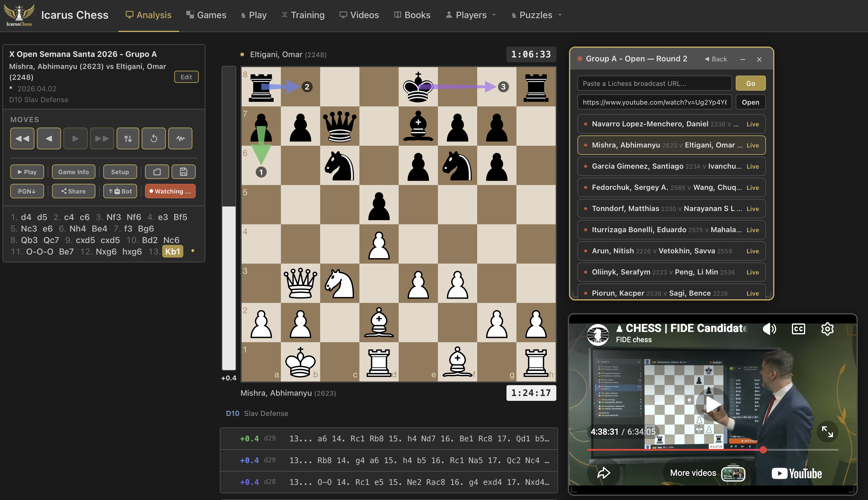Click Go to load a Lichess broadcast
The image size is (868, 500).
point(750,83)
